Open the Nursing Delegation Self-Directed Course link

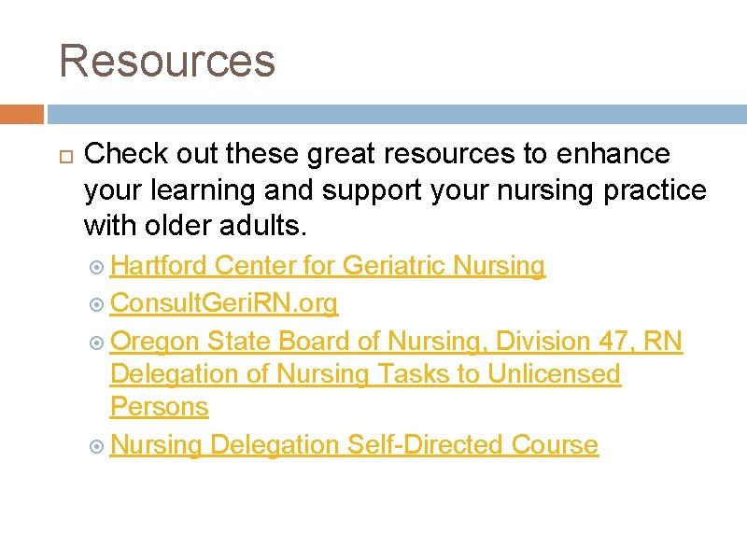(x=354, y=445)
